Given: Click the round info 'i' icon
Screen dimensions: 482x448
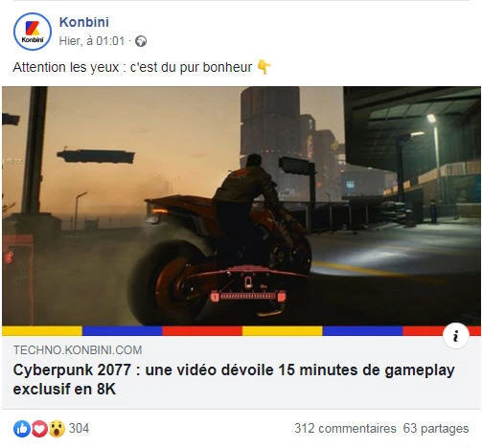Looking at the screenshot, I should (x=456, y=336).
